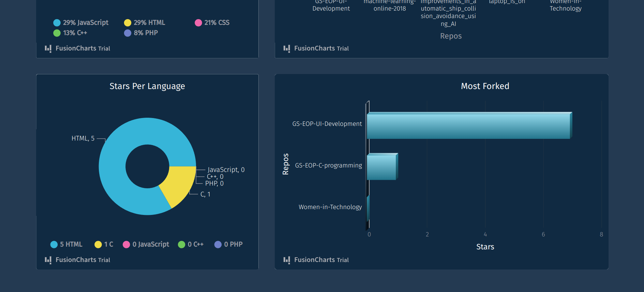Toggle the 0 C++ legend dot
Image resolution: width=644 pixels, height=292 pixels.
(182, 245)
